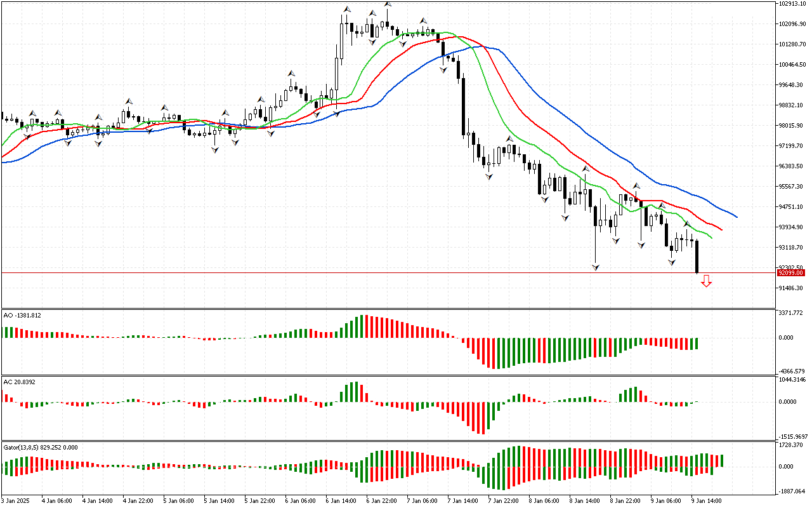Click the 93118.70 price level

pyautogui.click(x=791, y=248)
